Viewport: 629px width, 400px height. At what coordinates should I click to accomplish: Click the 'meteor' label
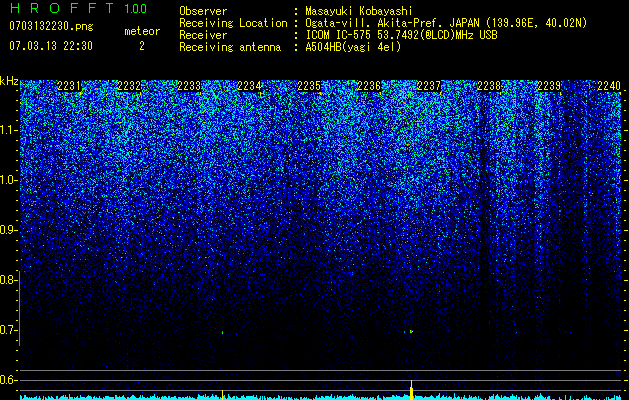142,31
